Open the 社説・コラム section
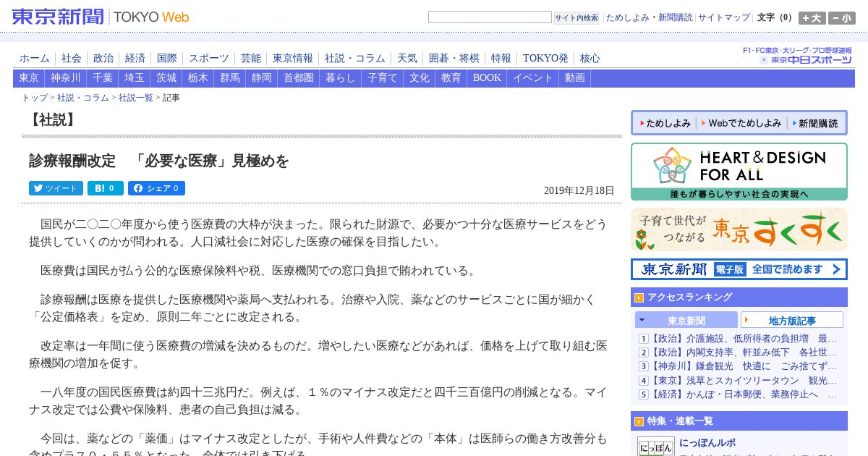 [355, 59]
